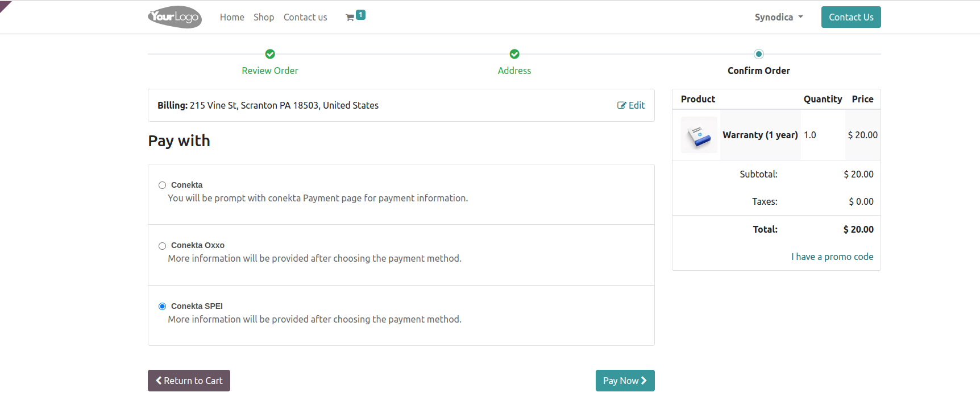The height and width of the screenshot is (417, 980).
Task: Click the Address green checkmark step
Action: 514,54
